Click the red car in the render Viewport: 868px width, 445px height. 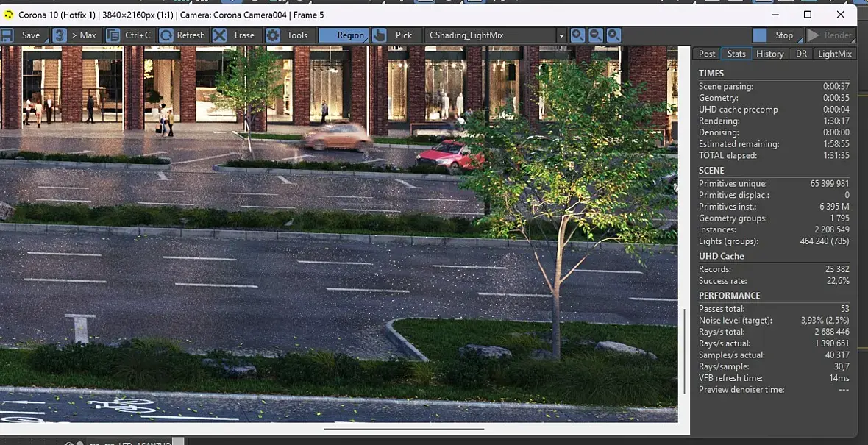point(450,155)
